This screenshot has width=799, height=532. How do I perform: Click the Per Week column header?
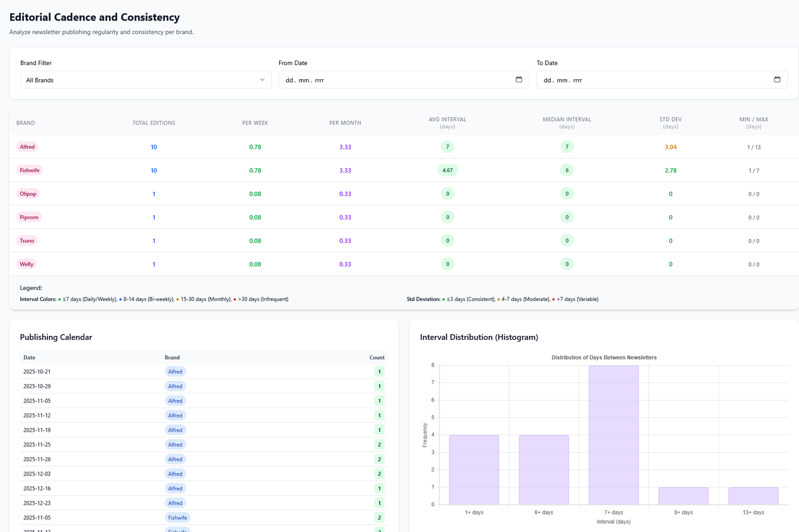[255, 123]
